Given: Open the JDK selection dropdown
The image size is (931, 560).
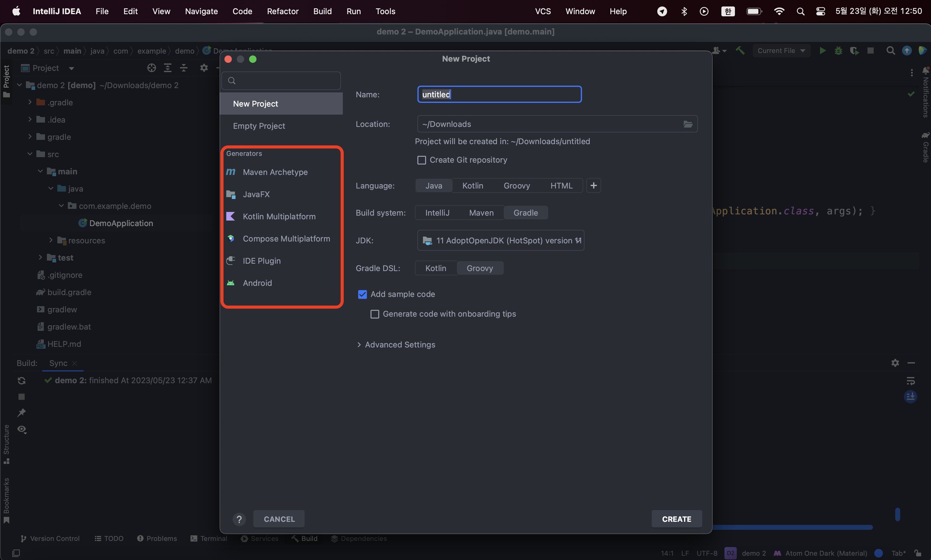Looking at the screenshot, I should [x=501, y=240].
